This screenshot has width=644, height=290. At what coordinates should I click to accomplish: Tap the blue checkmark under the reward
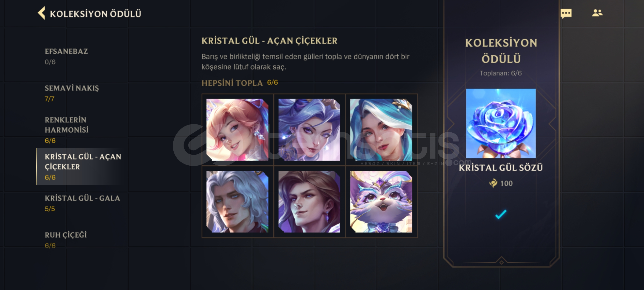[x=501, y=214]
